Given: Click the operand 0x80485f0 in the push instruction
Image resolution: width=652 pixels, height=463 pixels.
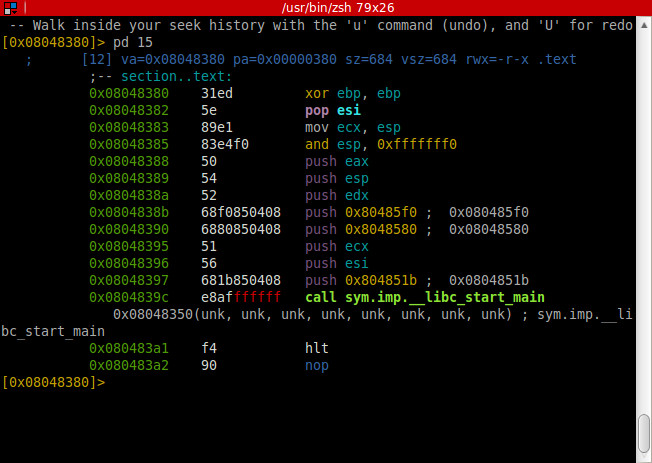Looking at the screenshot, I should pyautogui.click(x=380, y=213).
